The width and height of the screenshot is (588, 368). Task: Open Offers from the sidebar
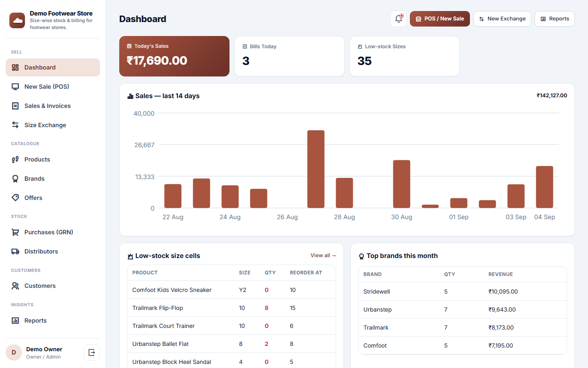point(53,198)
